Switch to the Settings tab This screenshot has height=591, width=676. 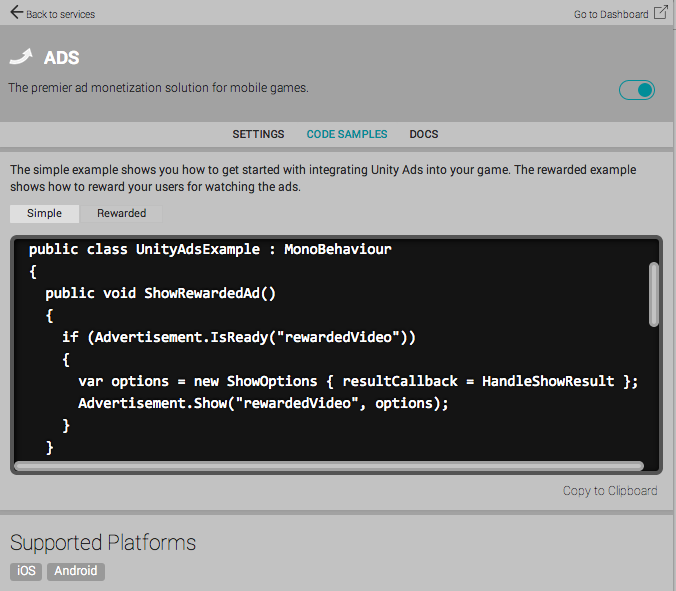pyautogui.click(x=258, y=134)
